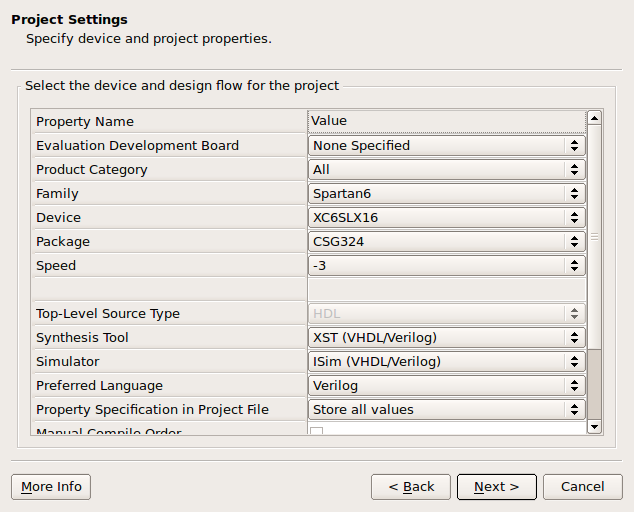
Task: Open the Preferred Language dropdown showing Verilog
Action: (447, 385)
